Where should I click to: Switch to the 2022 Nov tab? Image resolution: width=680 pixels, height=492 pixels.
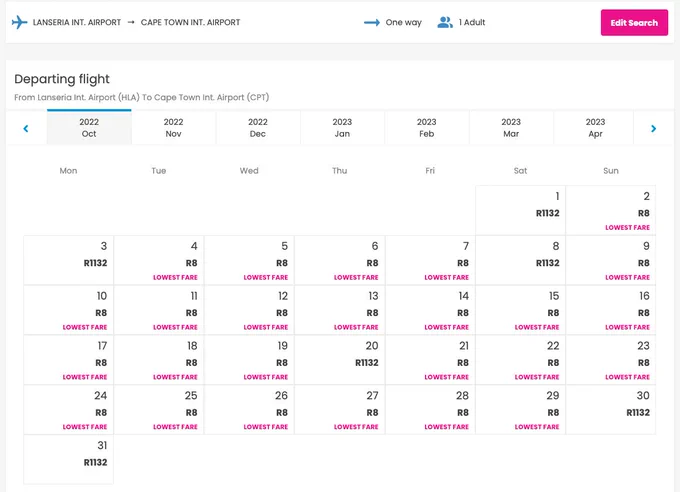[x=173, y=128]
